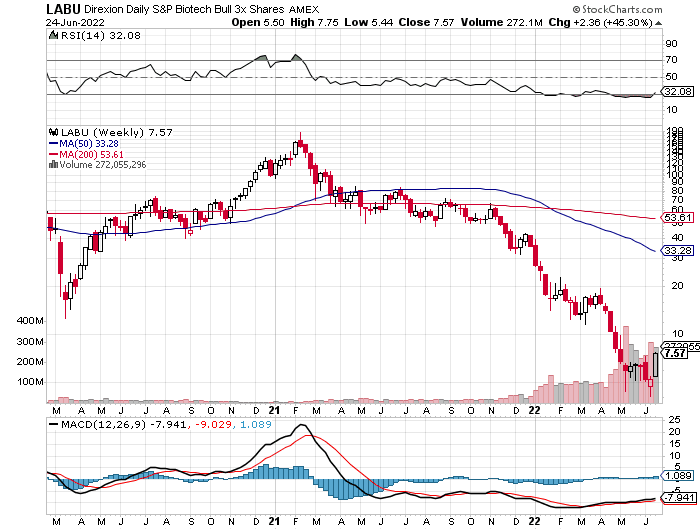Screen dimensions: 700x530
Task: Click the 300M volume axis label
Action: point(30,342)
